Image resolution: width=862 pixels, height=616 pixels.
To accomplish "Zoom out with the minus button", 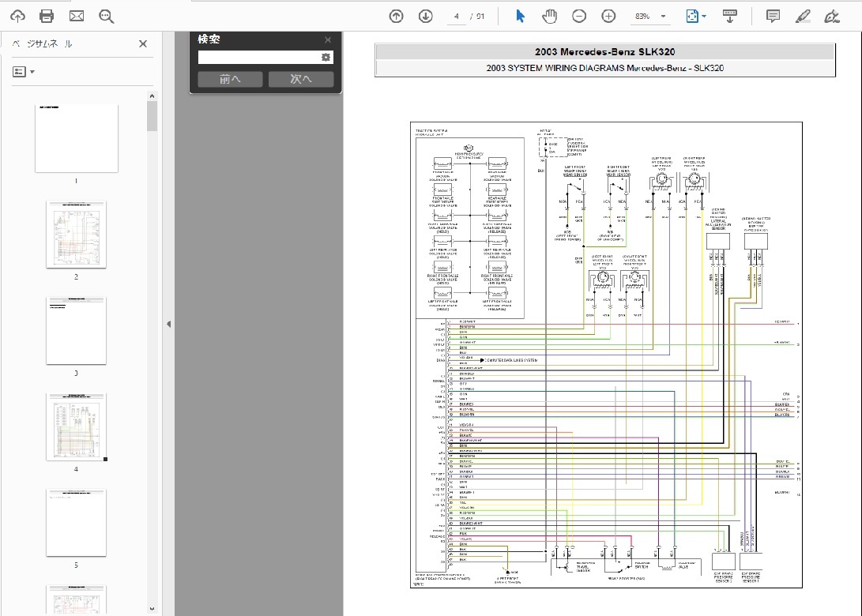I will point(579,16).
